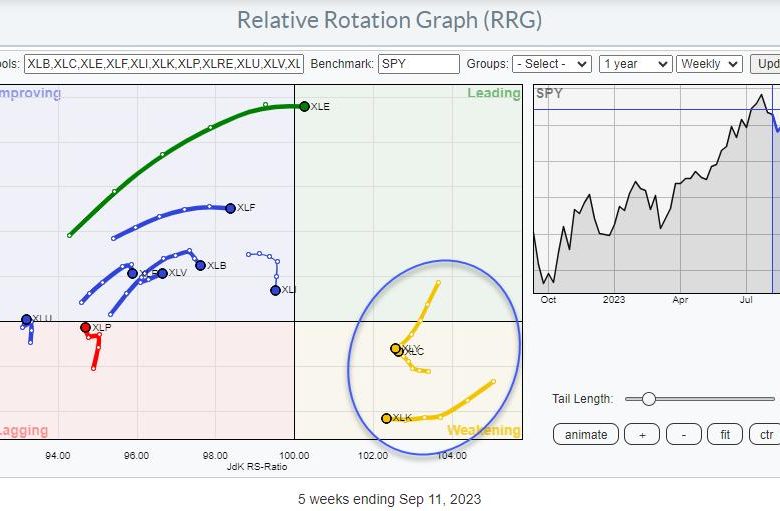Click the Tail Length label

(583, 399)
